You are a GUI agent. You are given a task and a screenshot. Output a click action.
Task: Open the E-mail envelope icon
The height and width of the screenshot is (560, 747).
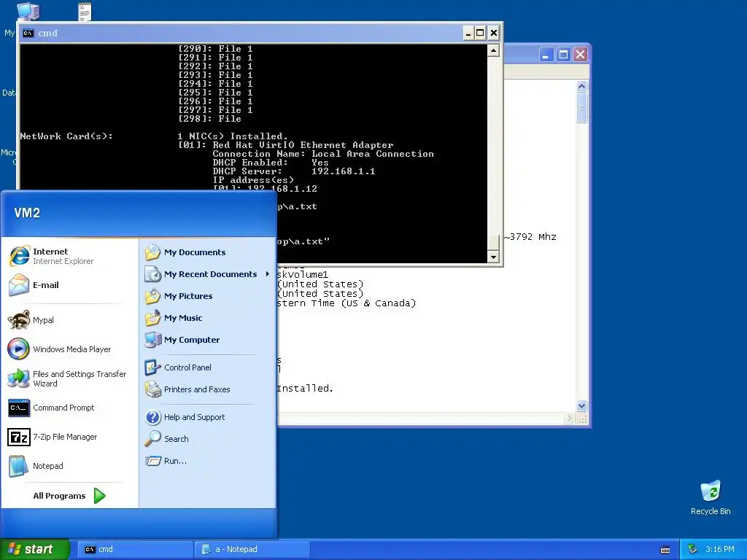(x=19, y=285)
